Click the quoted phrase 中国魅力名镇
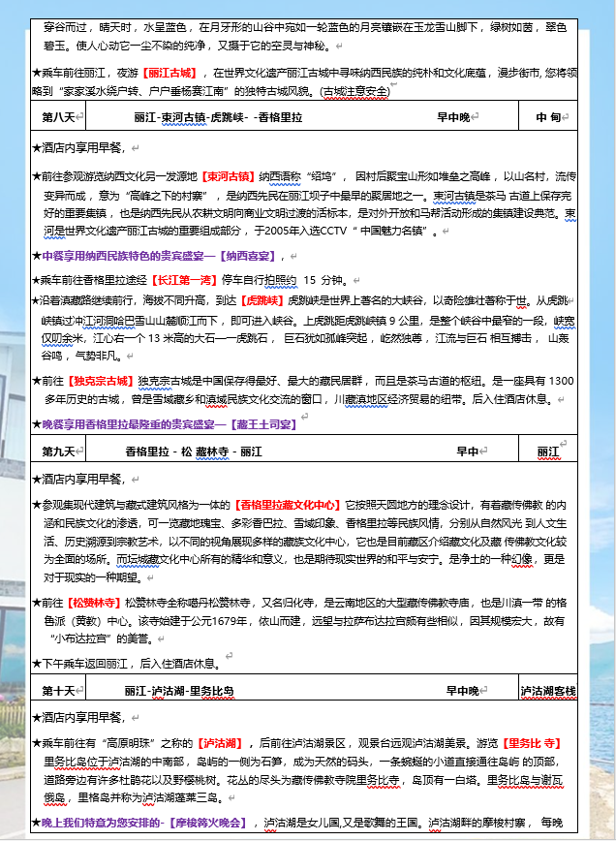Viewport: 616px width, 841px height. 391,232
